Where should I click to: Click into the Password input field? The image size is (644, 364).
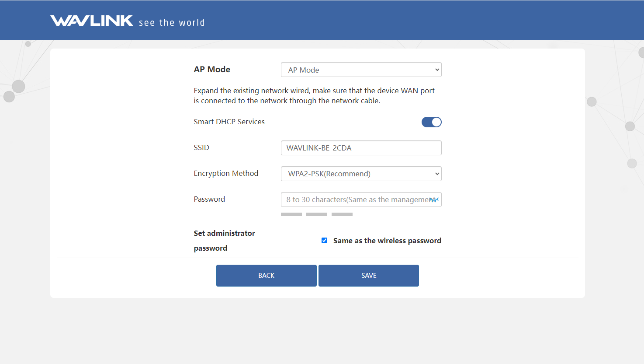pyautogui.click(x=354, y=199)
